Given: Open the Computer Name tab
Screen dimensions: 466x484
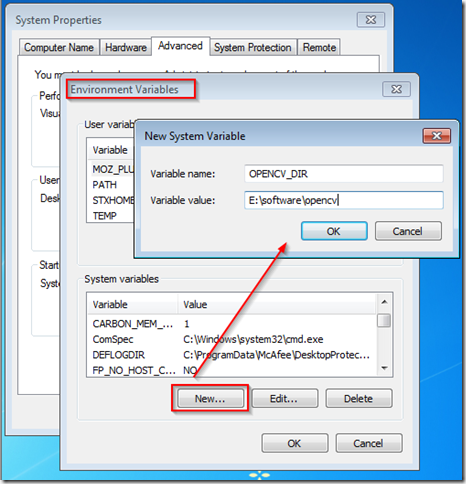Looking at the screenshot, I should (59, 47).
